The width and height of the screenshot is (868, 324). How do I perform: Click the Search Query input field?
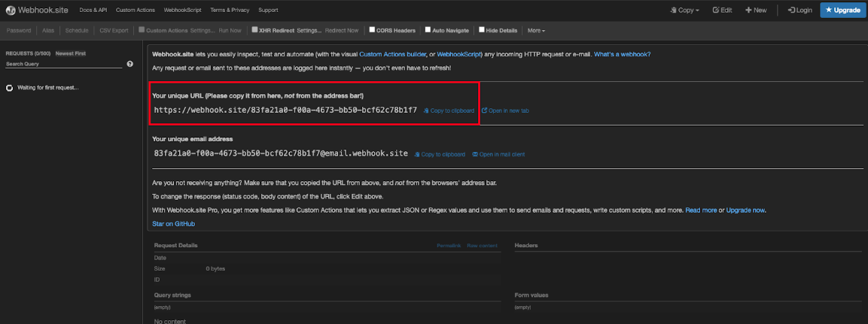click(x=64, y=64)
